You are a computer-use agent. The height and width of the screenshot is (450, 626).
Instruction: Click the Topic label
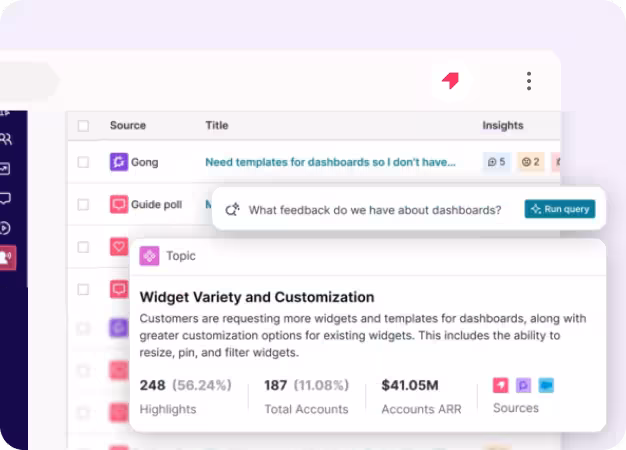pyautogui.click(x=181, y=256)
